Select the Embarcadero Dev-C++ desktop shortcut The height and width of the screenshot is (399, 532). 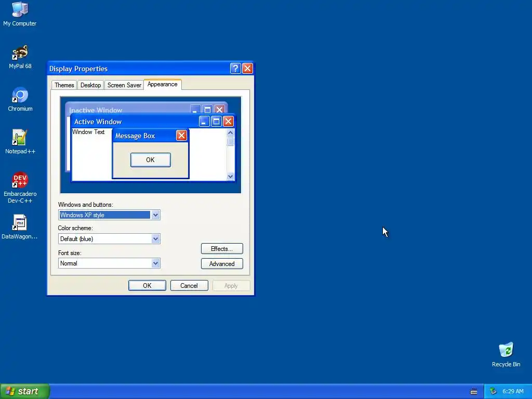click(x=20, y=188)
